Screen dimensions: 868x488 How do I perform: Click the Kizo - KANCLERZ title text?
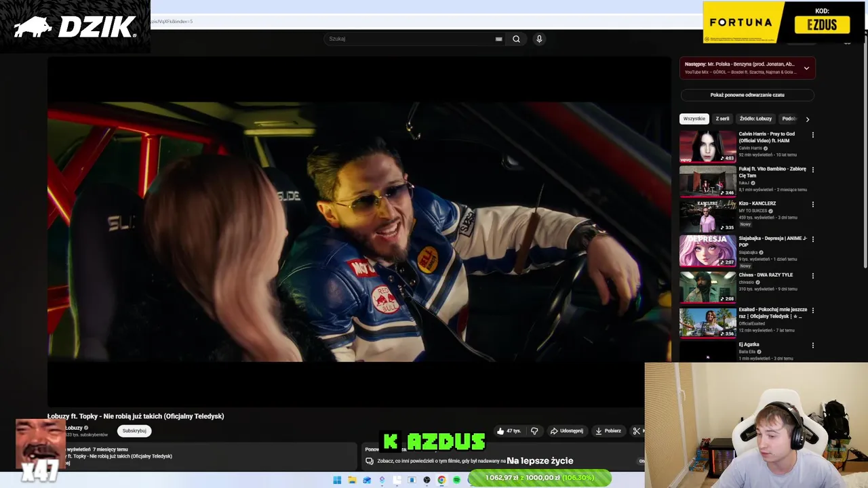(757, 203)
